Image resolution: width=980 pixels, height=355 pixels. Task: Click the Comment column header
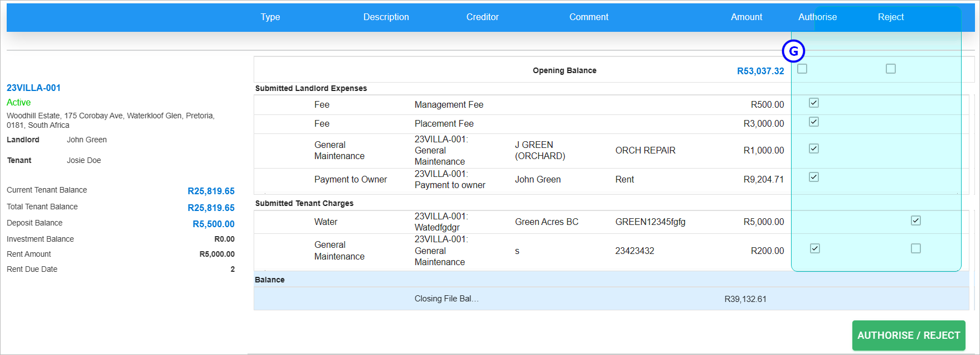click(x=589, y=17)
